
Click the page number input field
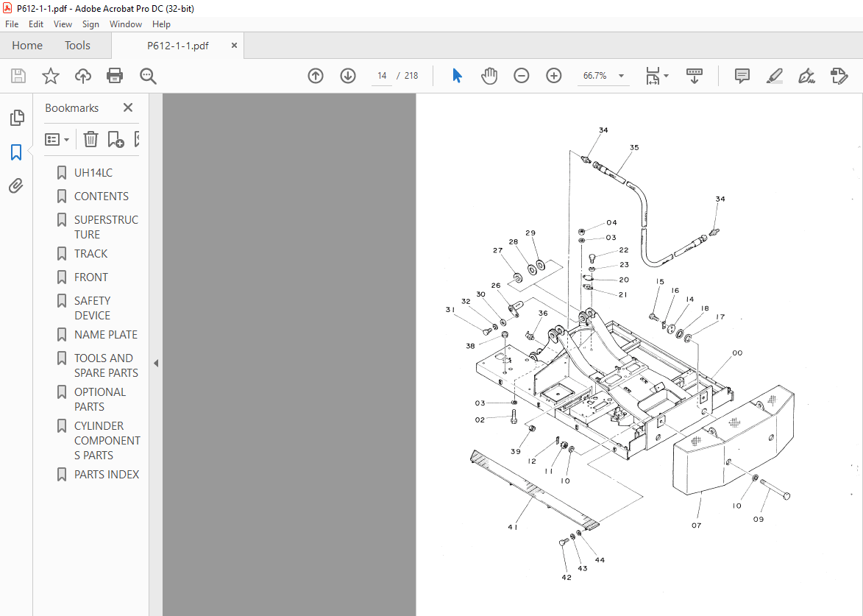[381, 75]
